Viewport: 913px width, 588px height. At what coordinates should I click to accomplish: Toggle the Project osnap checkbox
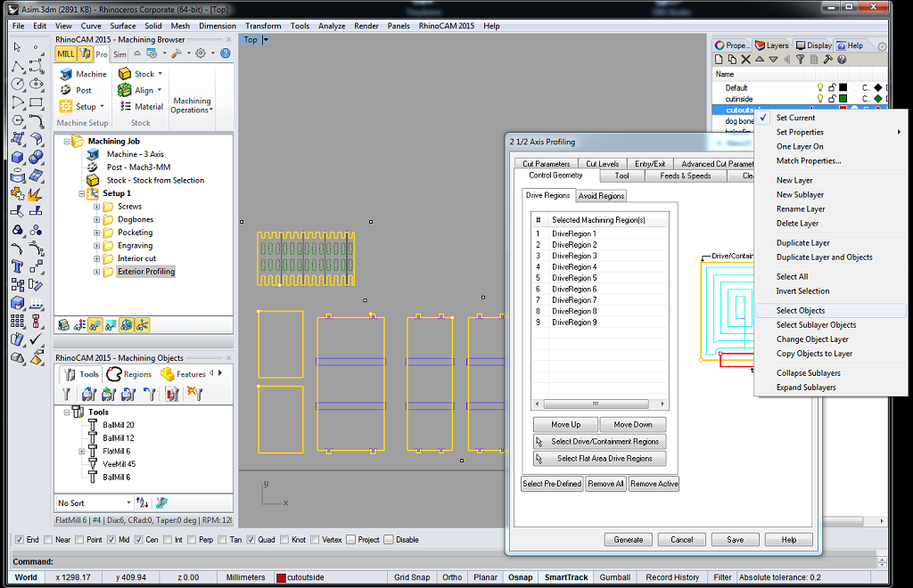click(350, 540)
